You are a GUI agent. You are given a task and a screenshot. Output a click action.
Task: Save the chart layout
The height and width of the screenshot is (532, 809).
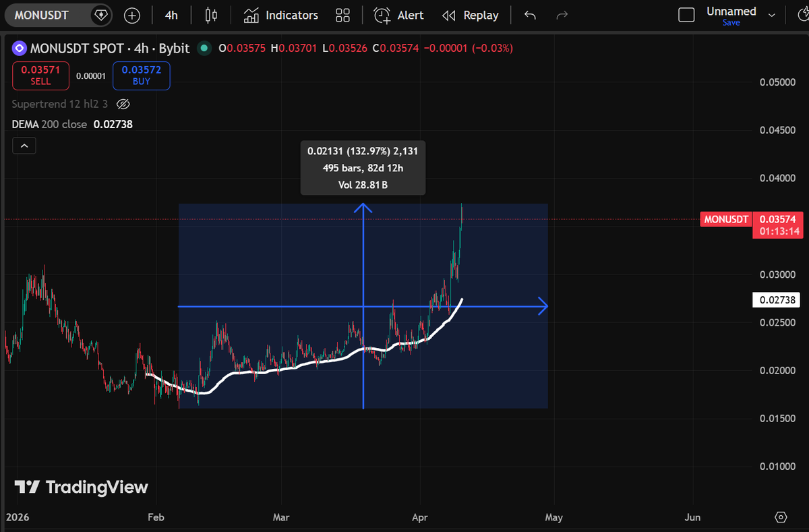click(x=731, y=23)
